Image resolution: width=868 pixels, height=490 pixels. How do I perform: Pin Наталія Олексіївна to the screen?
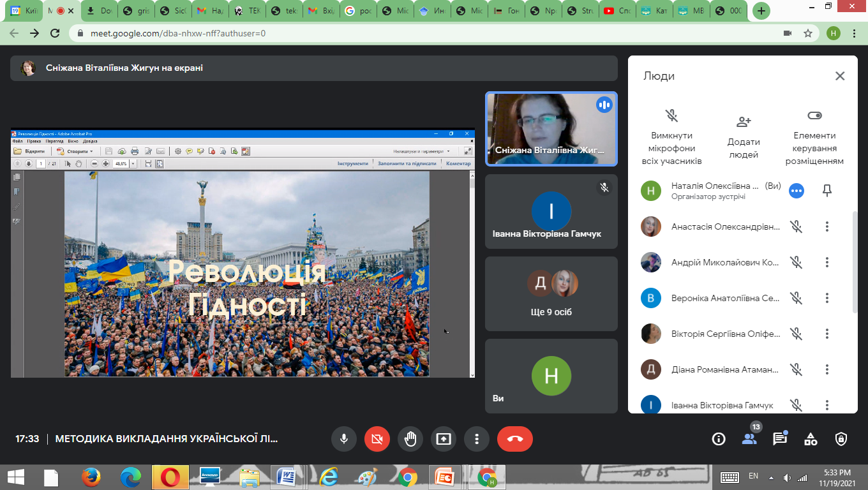(x=827, y=191)
